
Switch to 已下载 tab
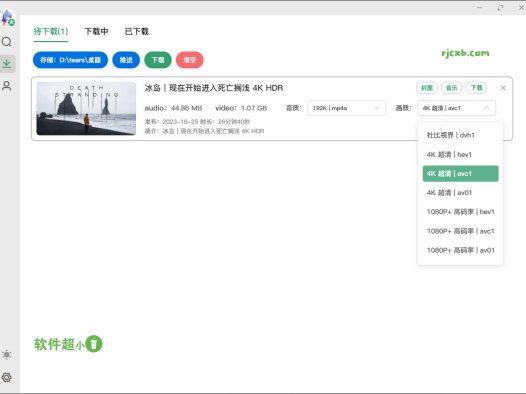pos(137,32)
